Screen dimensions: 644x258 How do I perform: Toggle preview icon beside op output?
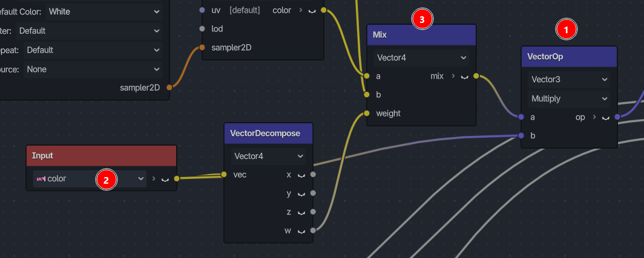606,117
